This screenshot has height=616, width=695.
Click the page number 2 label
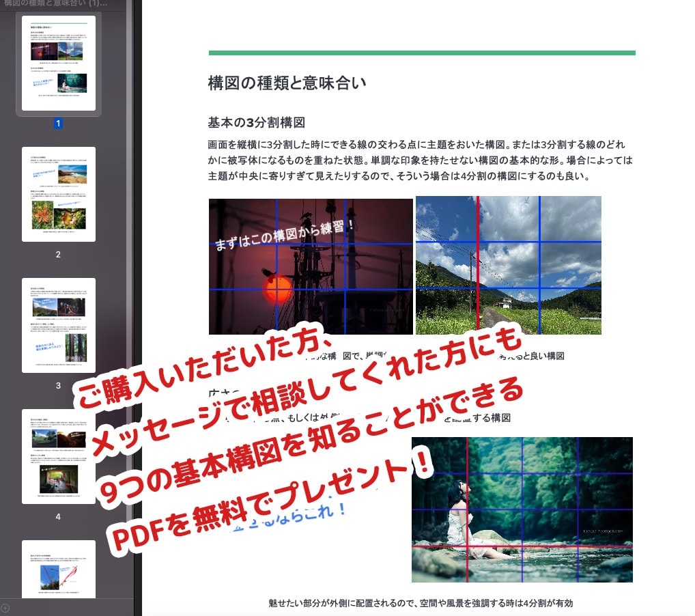pyautogui.click(x=58, y=255)
